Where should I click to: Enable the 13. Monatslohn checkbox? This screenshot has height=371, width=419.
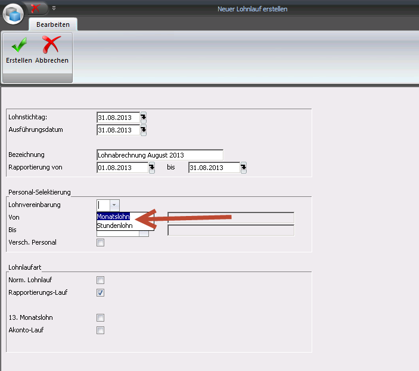coord(100,318)
